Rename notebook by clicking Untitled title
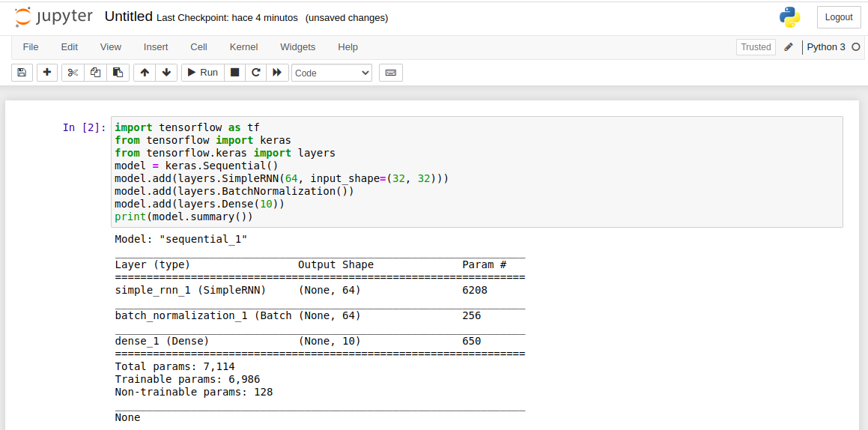Image resolution: width=868 pixels, height=430 pixels. point(128,16)
